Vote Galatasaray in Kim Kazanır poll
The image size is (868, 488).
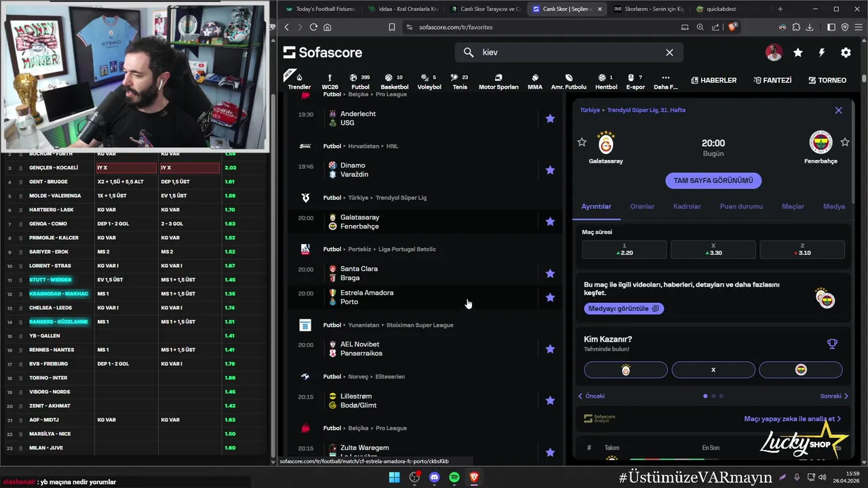tap(626, 370)
